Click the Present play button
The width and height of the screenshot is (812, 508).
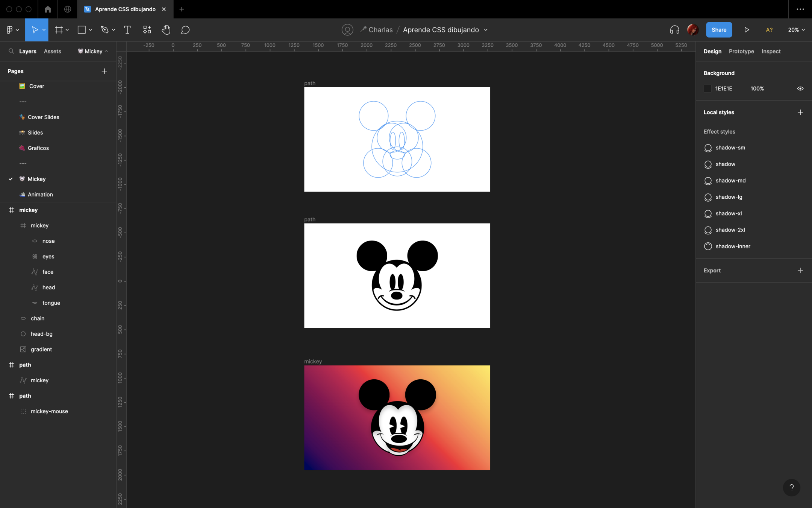pos(747,30)
